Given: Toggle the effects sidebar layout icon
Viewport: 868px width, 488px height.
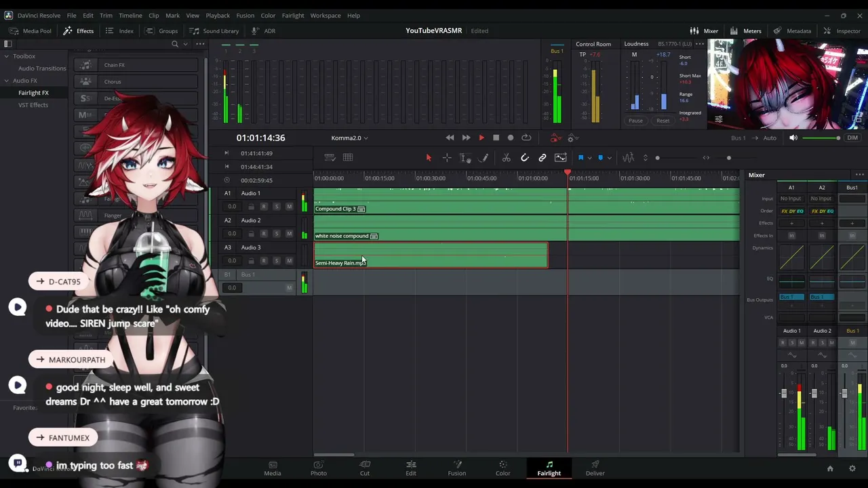Looking at the screenshot, I should 8,44.
